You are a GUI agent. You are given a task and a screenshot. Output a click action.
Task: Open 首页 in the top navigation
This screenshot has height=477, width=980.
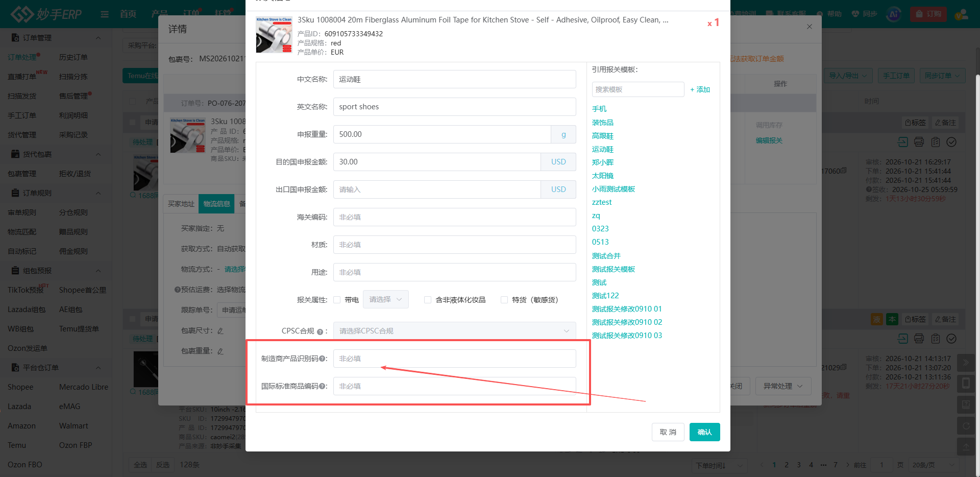pyautogui.click(x=128, y=14)
